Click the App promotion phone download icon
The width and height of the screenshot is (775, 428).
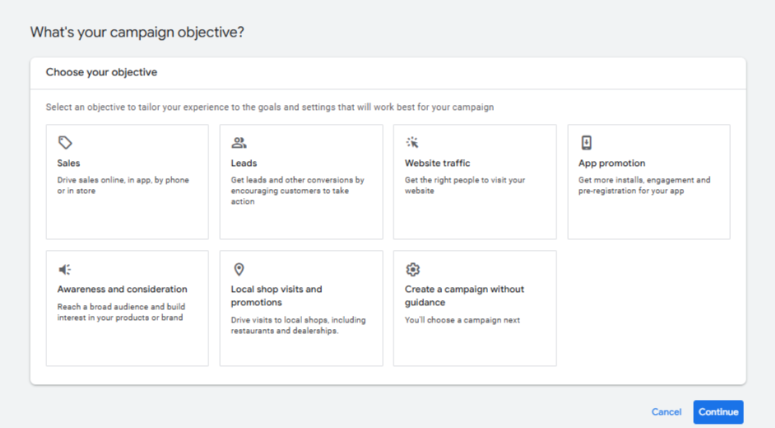click(x=586, y=143)
